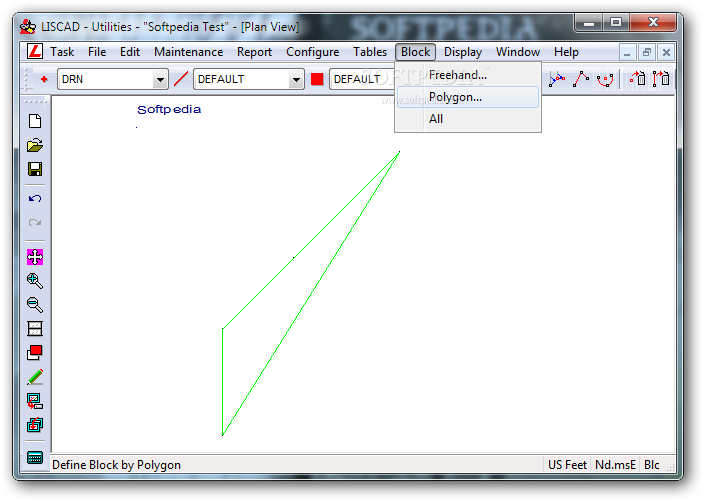Click the single-arrow delete icon
704x501 pixels.
tap(638, 79)
